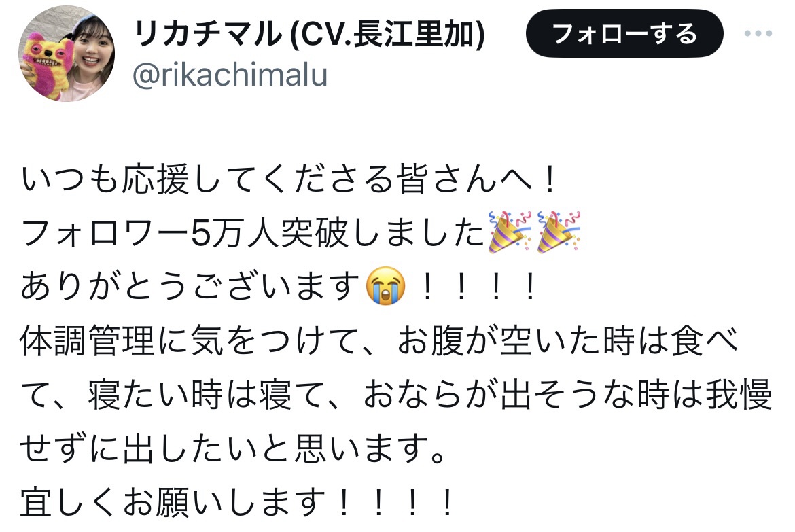The height and width of the screenshot is (532, 795).
Task: Click the フォロワー5万人突破しました text
Action: 253,233
